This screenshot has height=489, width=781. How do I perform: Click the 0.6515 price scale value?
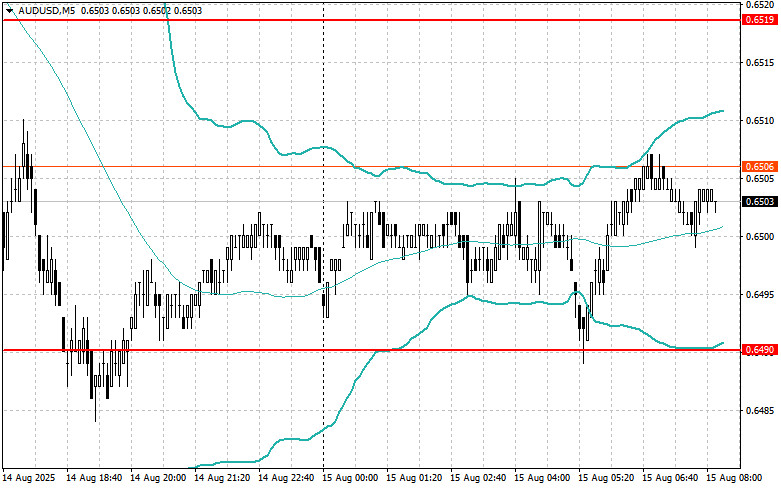(760, 62)
